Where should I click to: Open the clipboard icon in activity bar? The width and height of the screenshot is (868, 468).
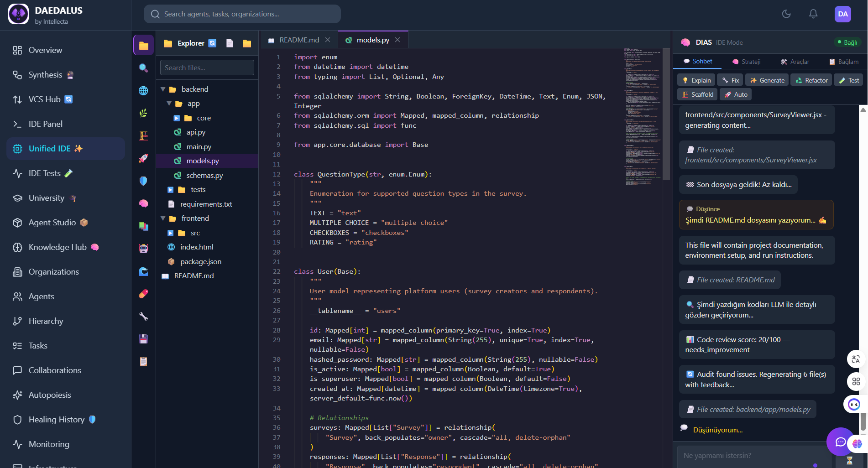click(143, 362)
